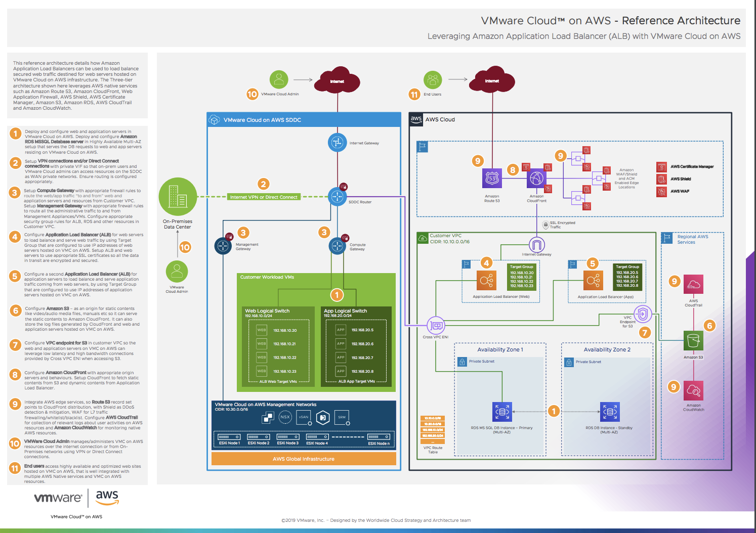Click the VPC Endpoint for S3 icon
756x533 pixels.
click(643, 314)
